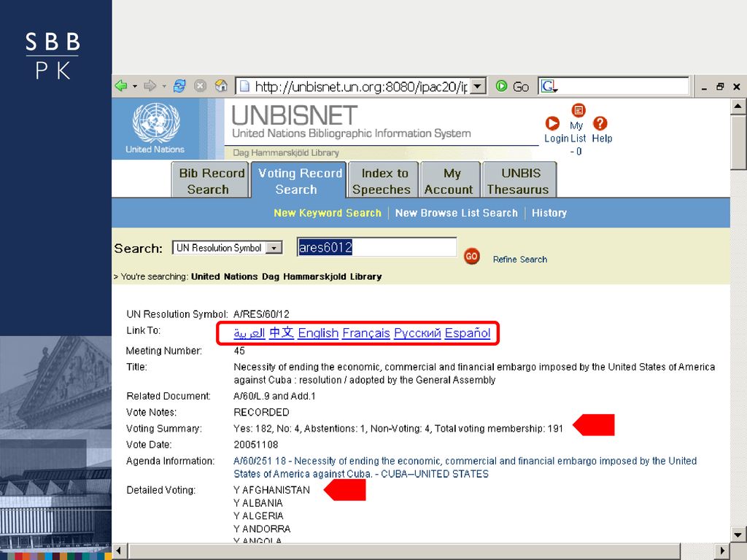This screenshot has width=747, height=560.
Task: Click the browser address bar URL field
Action: pos(360,86)
